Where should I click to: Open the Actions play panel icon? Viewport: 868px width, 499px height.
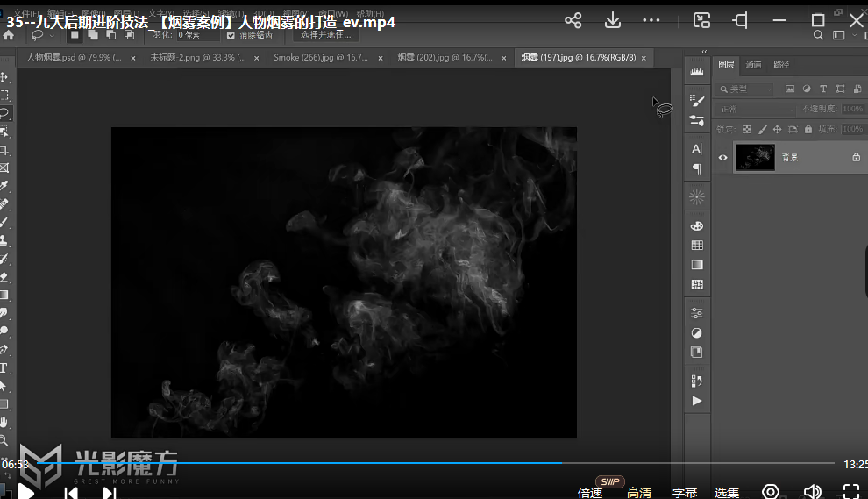(x=697, y=401)
